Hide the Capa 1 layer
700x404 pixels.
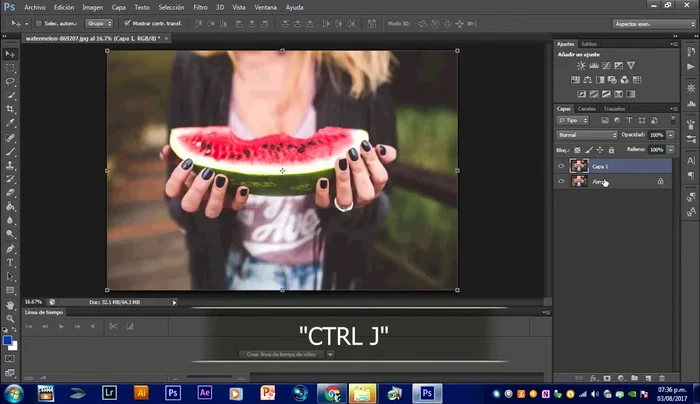[x=561, y=166]
